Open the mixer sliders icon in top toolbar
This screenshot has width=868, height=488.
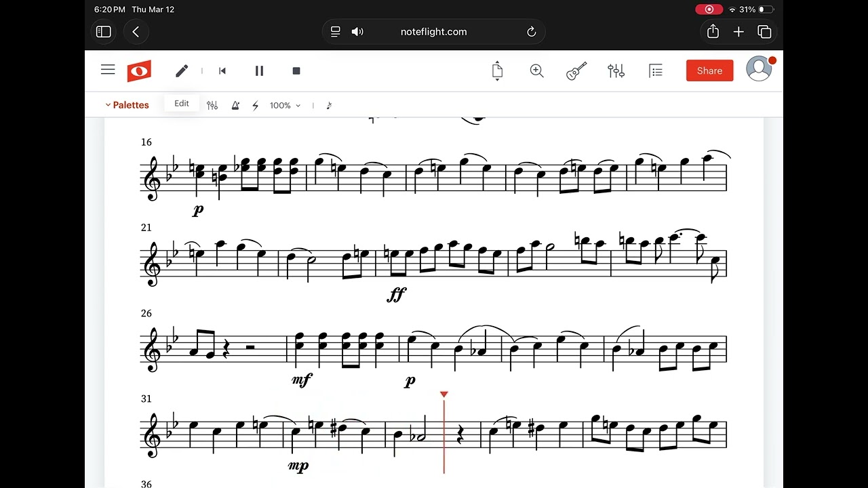click(616, 70)
